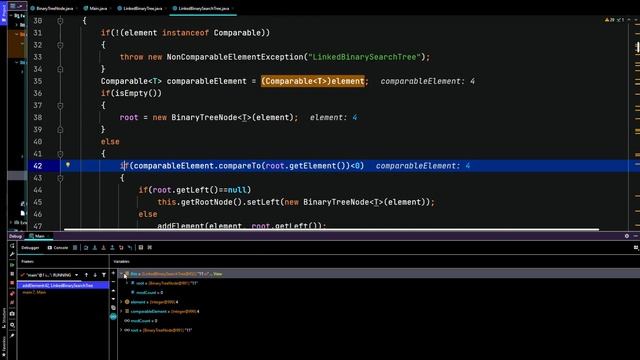This screenshot has height=360, width=640.
Task: Select the next frame down arrow
Action: click(95, 275)
